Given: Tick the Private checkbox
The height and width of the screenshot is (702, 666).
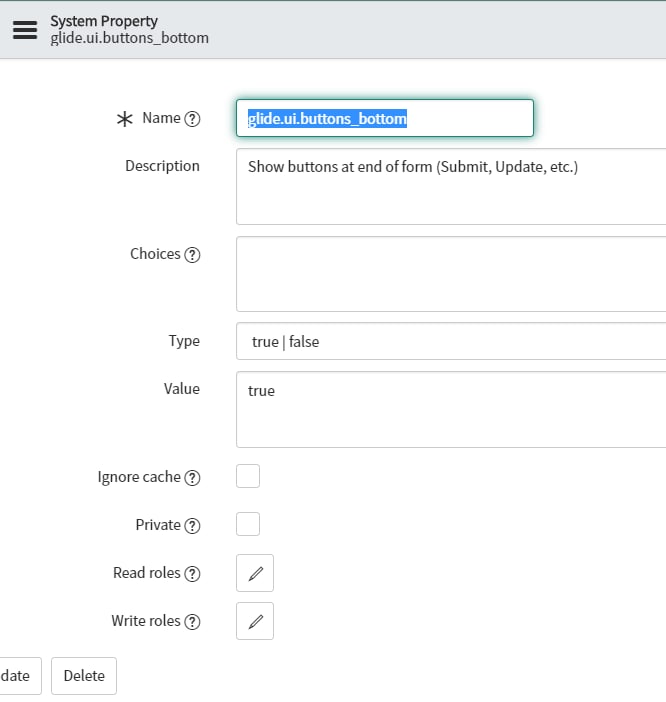Looking at the screenshot, I should (x=248, y=524).
